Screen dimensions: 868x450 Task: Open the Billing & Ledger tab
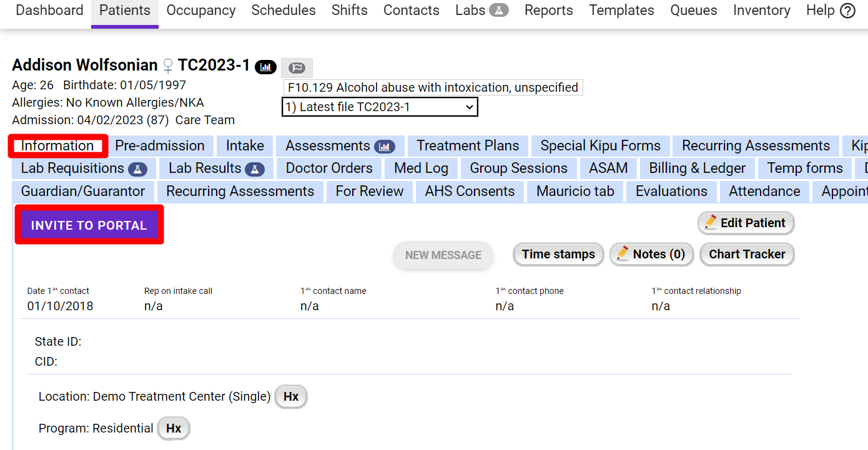point(697,169)
